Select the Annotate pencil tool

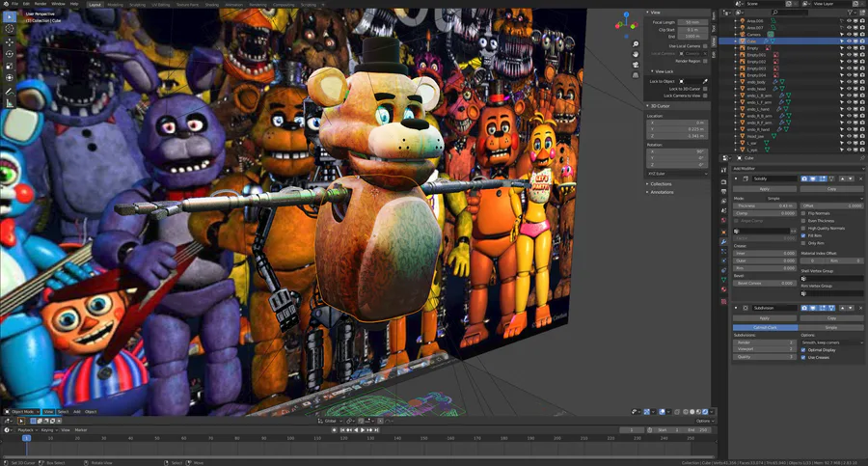coord(10,91)
